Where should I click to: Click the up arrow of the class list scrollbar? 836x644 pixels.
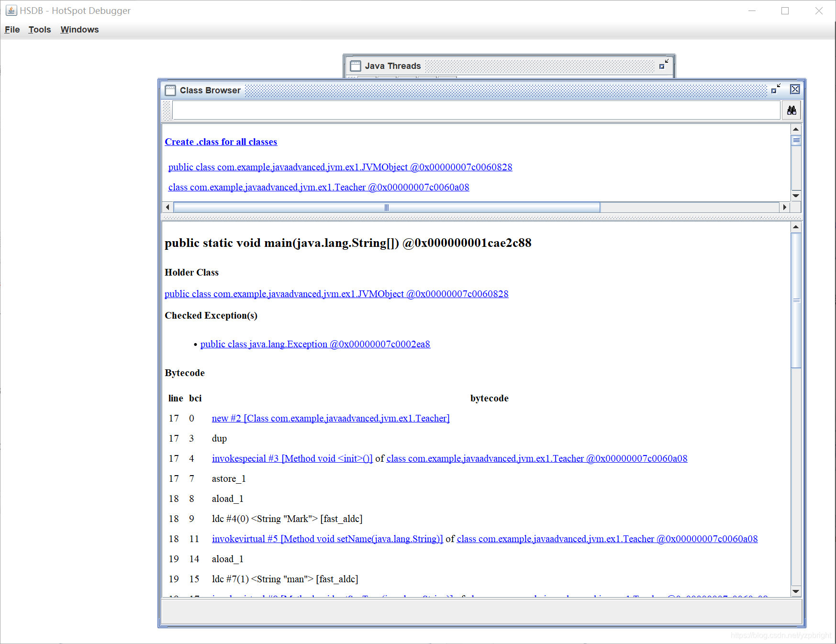(796, 129)
